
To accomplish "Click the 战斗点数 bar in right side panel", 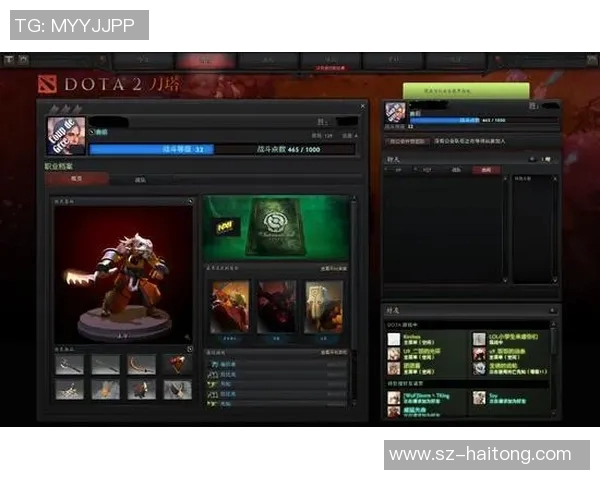I will point(483,120).
